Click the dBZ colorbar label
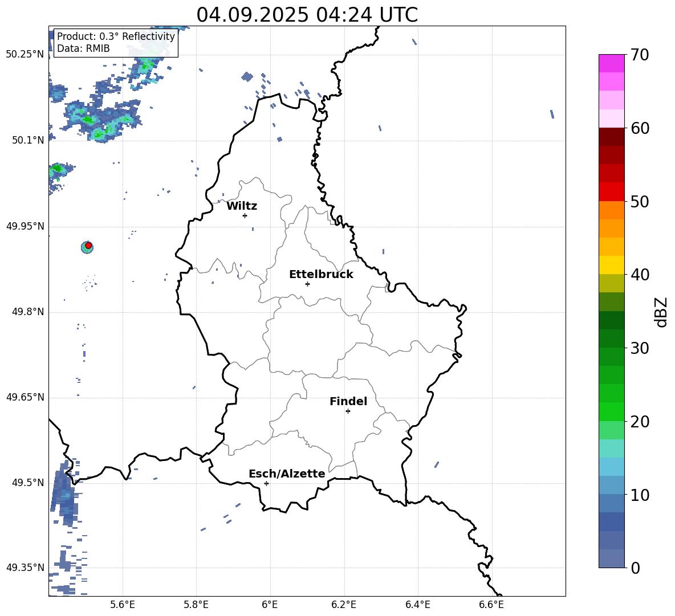This screenshot has width=675, height=616. tap(661, 312)
